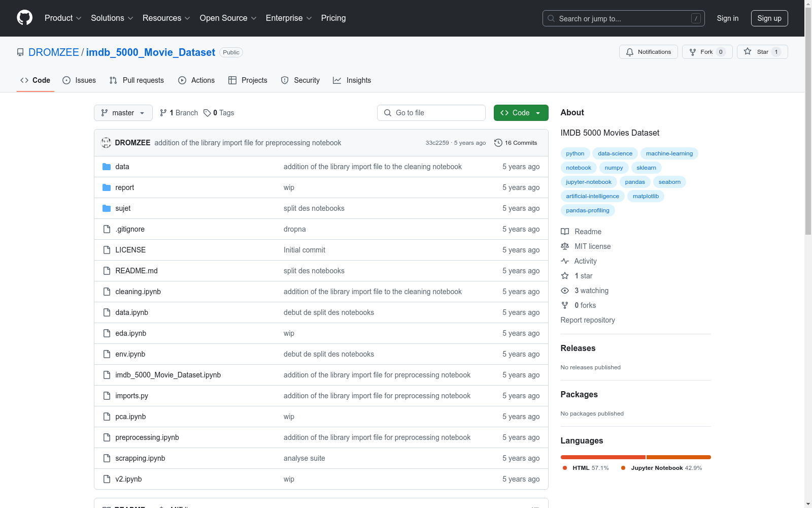Expand the Solutions menu
This screenshot has height=508, width=812.
[112, 18]
